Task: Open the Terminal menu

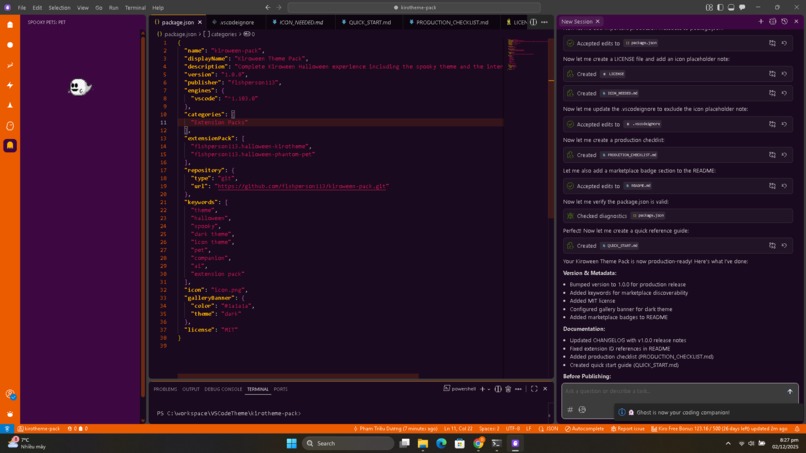Action: tap(135, 8)
